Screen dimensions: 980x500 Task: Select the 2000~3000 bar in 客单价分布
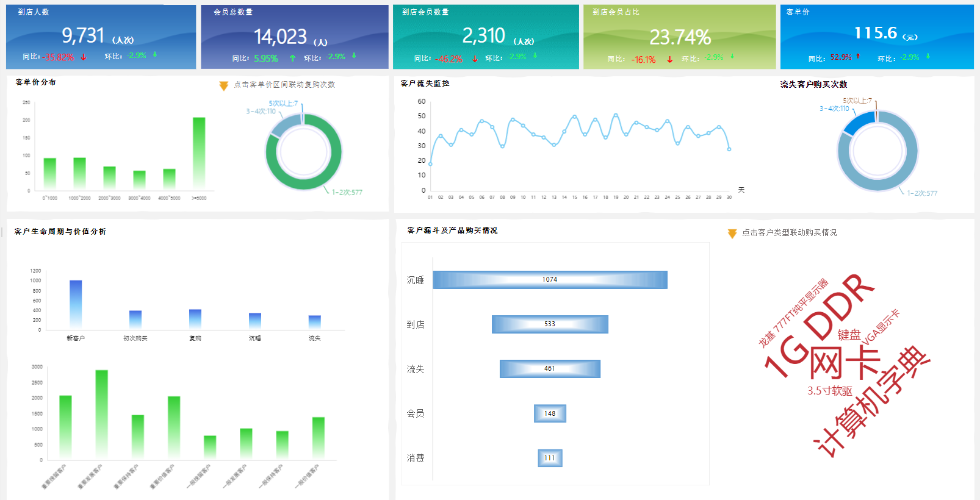[x=109, y=177]
